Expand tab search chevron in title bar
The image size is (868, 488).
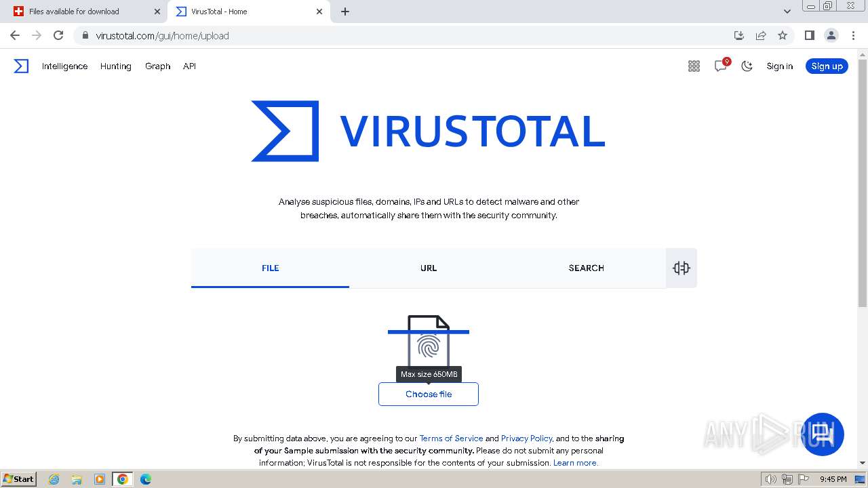pyautogui.click(x=787, y=12)
